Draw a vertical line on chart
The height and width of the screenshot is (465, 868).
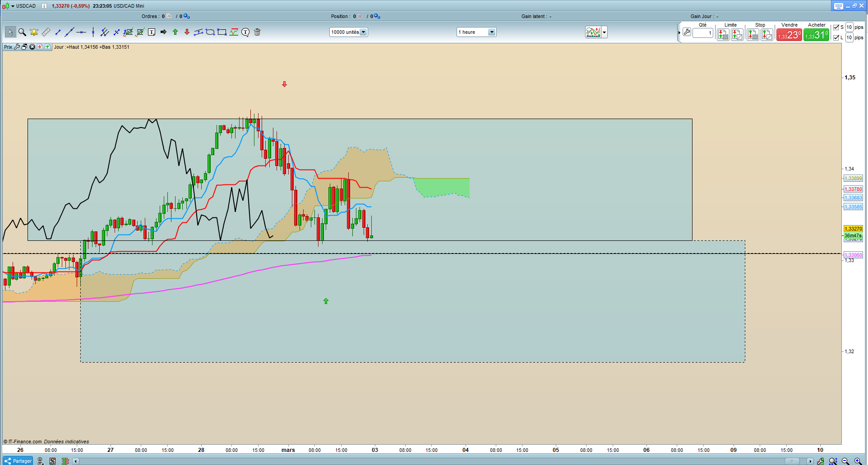point(93,32)
